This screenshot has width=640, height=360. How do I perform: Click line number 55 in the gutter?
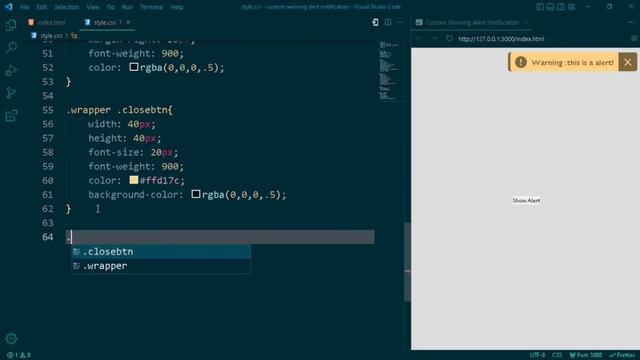pos(48,110)
